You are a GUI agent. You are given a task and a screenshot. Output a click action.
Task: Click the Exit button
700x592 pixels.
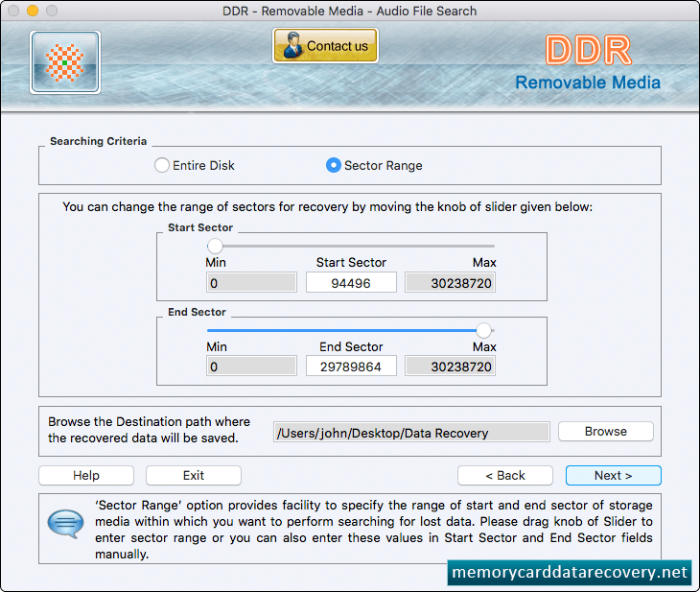(194, 475)
